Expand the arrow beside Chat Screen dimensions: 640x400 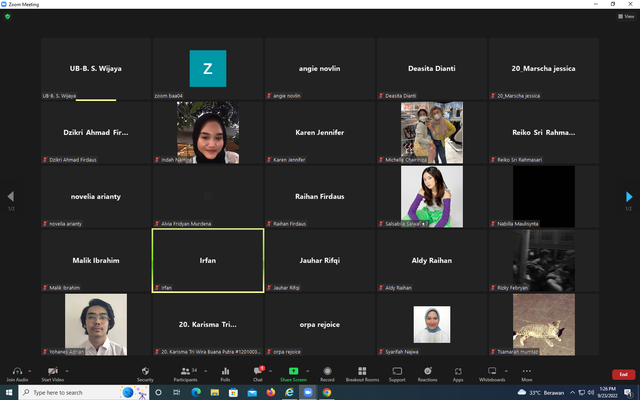click(x=270, y=371)
